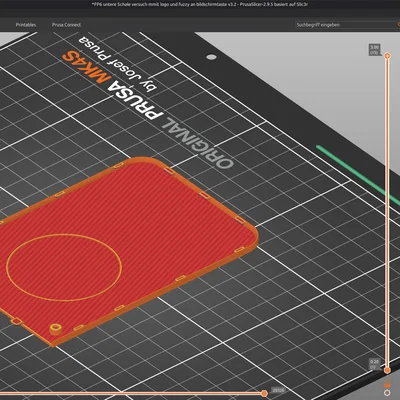Select the upper layer slider handle
Viewport: 400px width, 400px height.
click(387, 56)
